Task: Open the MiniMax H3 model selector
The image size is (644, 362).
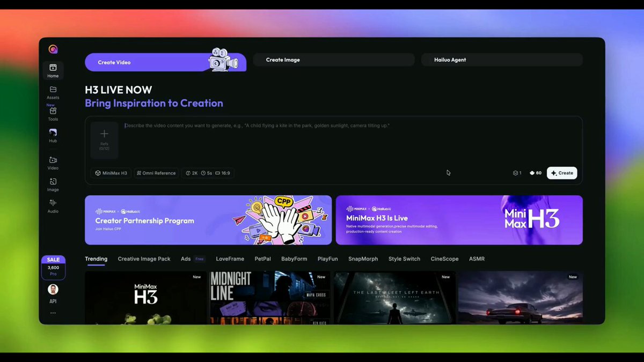Action: [x=111, y=173]
